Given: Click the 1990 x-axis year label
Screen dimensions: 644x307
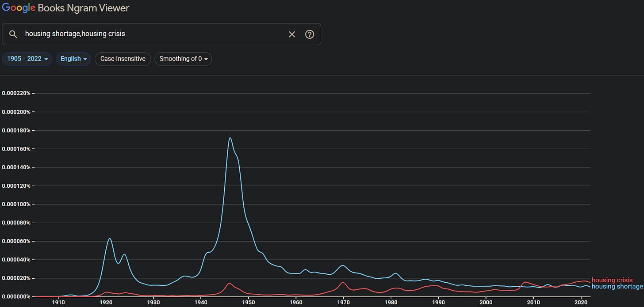Looking at the screenshot, I should tap(438, 303).
